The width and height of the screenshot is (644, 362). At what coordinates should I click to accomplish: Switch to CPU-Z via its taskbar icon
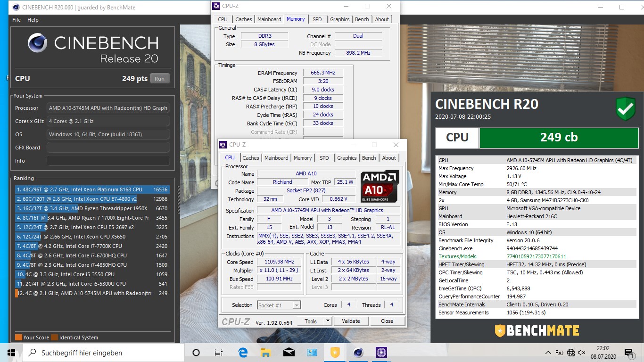tap(381, 353)
